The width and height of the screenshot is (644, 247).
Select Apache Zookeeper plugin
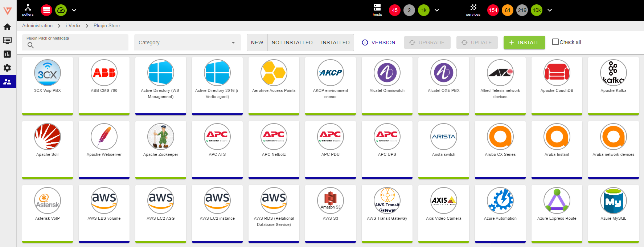(161, 150)
